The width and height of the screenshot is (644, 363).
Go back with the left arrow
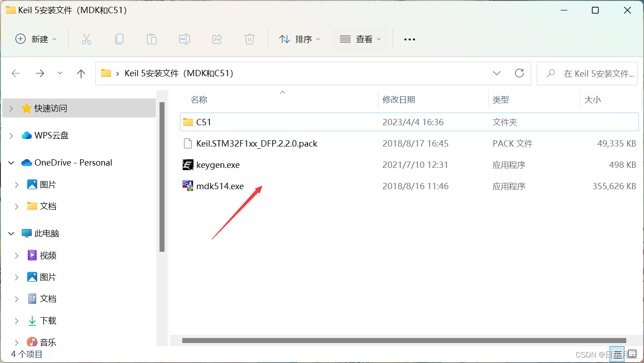pyautogui.click(x=16, y=74)
